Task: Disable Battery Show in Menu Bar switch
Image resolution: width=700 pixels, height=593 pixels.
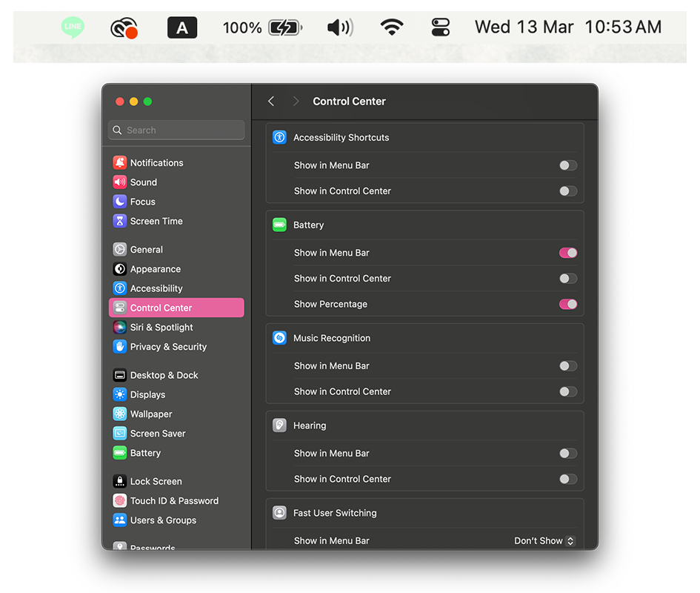Action: [568, 253]
